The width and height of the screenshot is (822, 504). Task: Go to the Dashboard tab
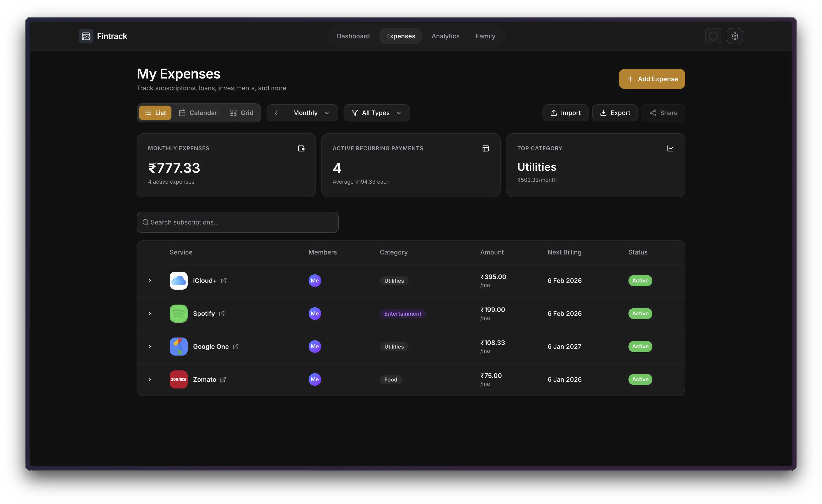tap(353, 36)
